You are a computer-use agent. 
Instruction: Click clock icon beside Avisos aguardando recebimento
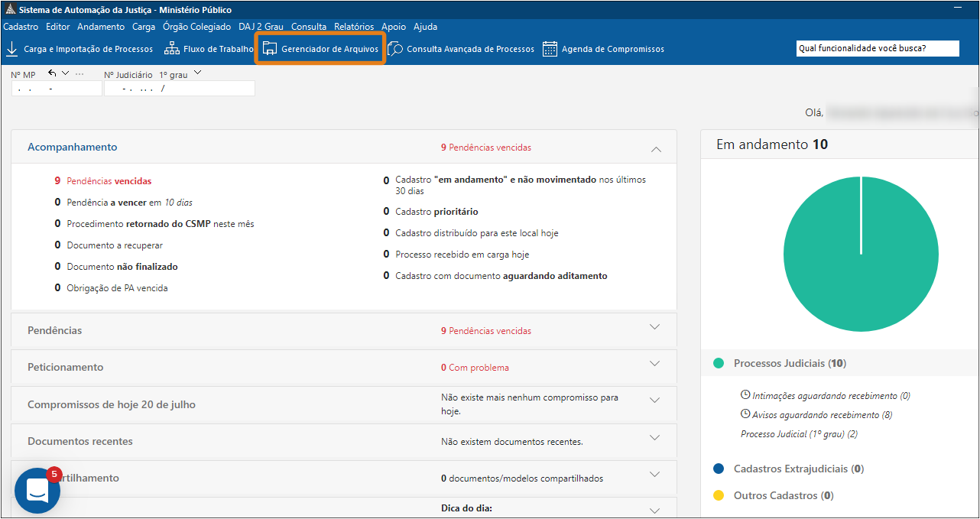click(745, 414)
